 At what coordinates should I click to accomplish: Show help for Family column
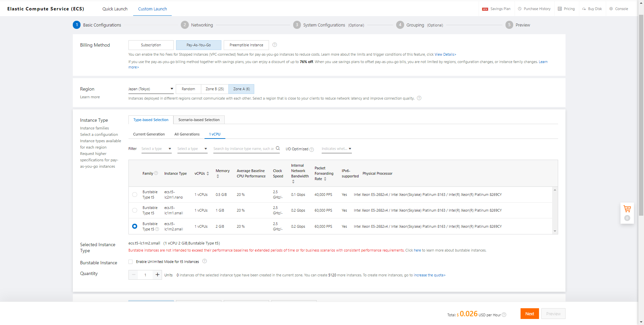point(156,173)
